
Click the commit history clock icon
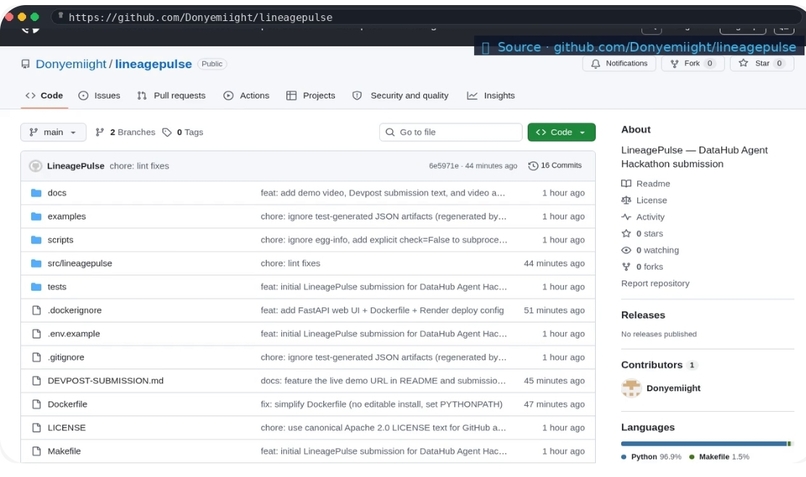coord(533,166)
